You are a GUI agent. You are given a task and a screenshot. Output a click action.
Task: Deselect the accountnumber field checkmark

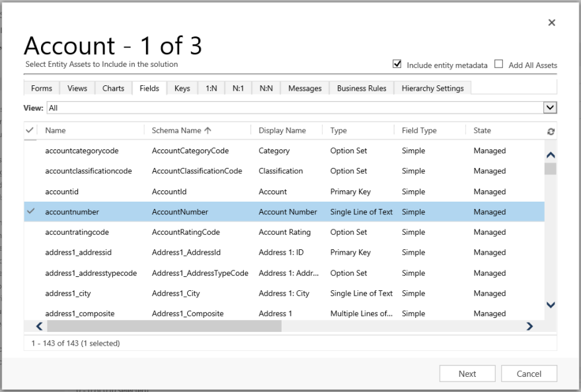[29, 212]
